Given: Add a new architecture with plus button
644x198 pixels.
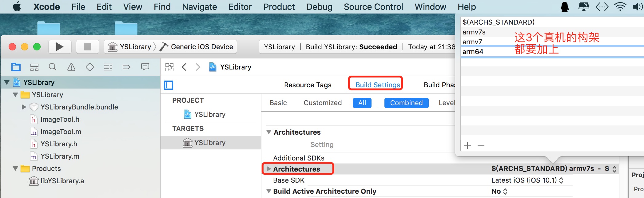Looking at the screenshot, I should pyautogui.click(x=467, y=145).
